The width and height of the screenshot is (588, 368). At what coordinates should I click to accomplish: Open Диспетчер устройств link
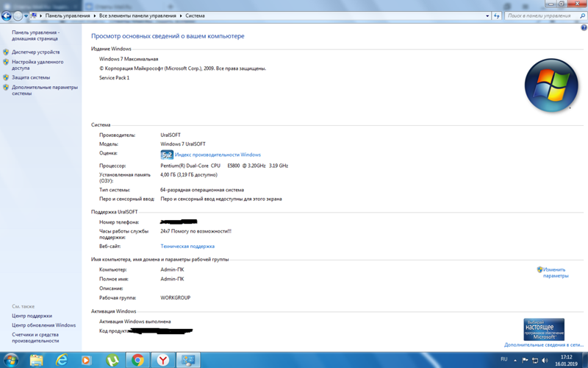coord(35,52)
